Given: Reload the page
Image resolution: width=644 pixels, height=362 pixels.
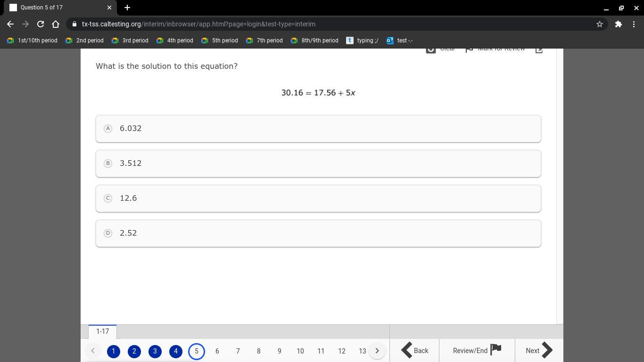Looking at the screenshot, I should [x=41, y=24].
